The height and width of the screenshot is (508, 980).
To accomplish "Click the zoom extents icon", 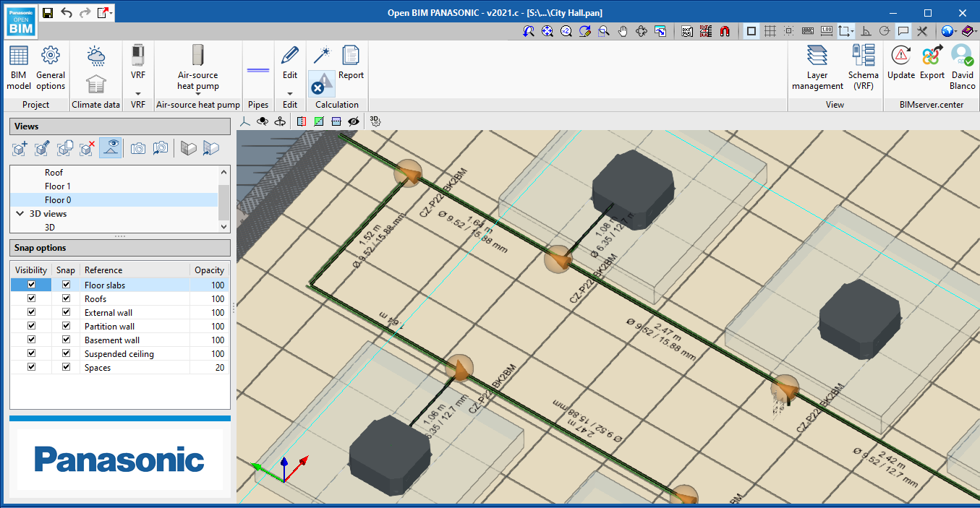I will (547, 31).
